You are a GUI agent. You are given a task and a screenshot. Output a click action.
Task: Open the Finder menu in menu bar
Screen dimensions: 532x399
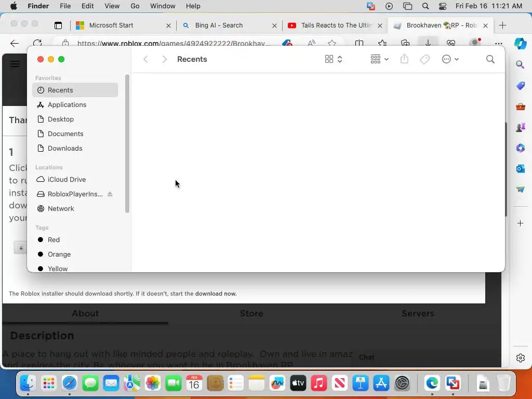38,6
